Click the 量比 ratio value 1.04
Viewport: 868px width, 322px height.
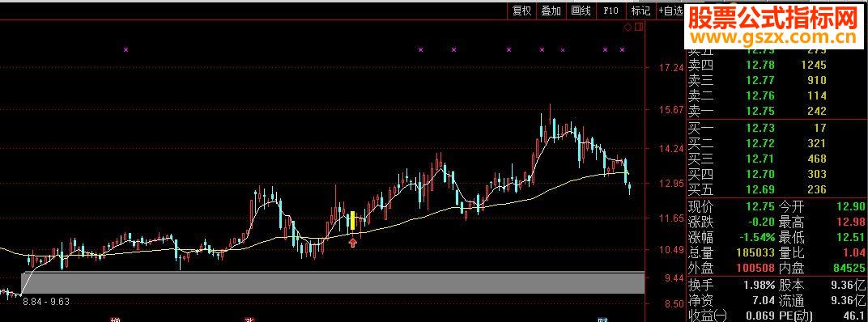(x=854, y=253)
